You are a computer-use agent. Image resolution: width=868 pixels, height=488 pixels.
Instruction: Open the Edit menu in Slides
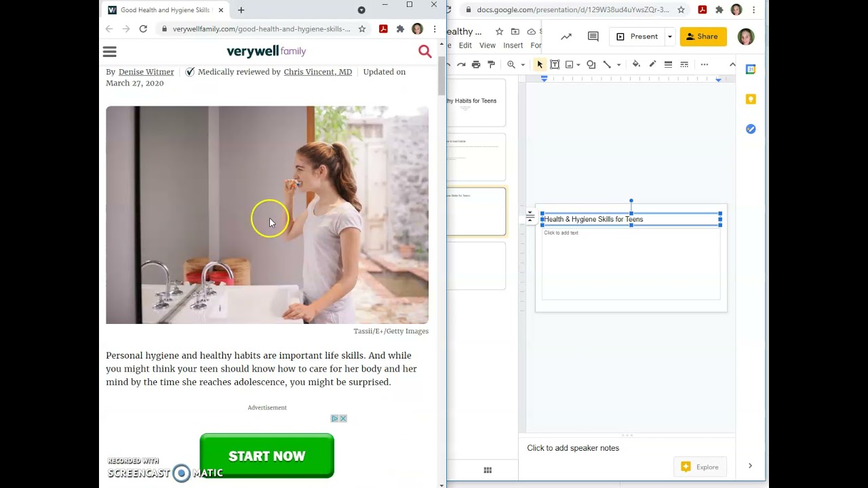tap(465, 45)
